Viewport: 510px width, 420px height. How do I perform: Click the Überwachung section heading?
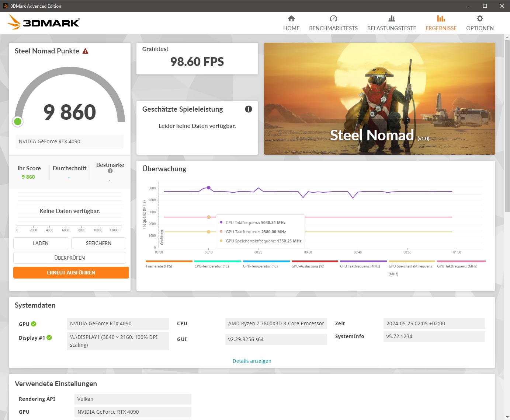pos(164,169)
